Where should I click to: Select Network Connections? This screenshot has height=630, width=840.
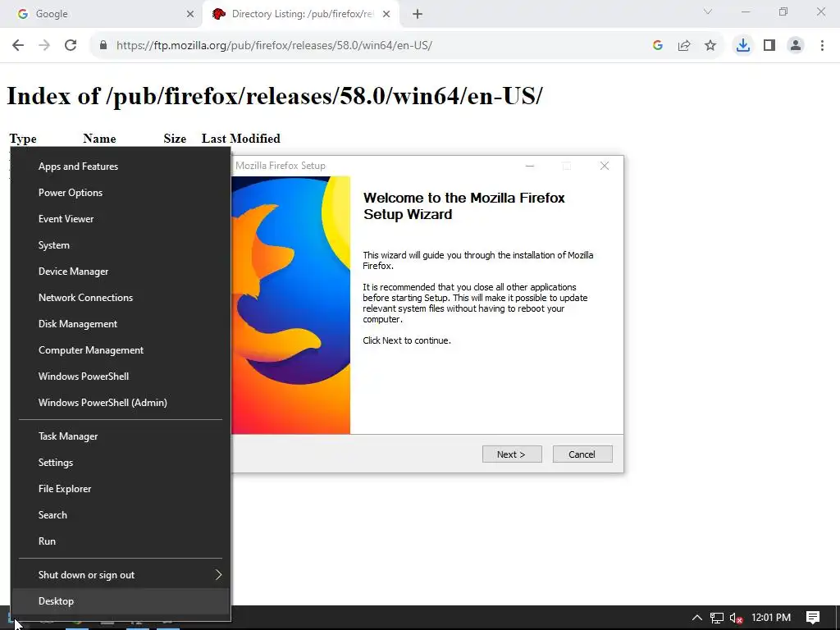(121, 298)
